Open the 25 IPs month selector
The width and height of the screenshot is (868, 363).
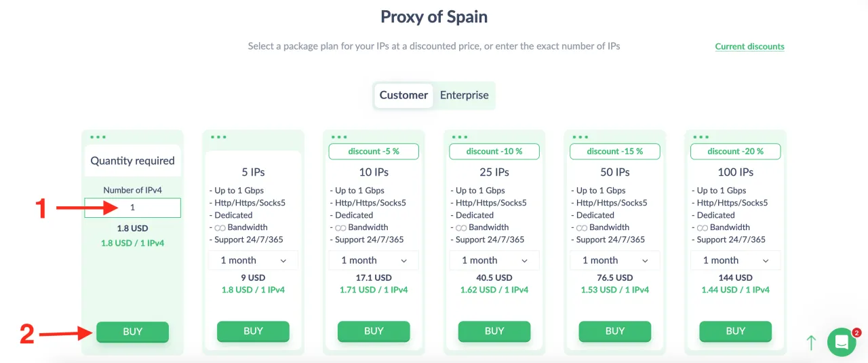click(x=494, y=261)
